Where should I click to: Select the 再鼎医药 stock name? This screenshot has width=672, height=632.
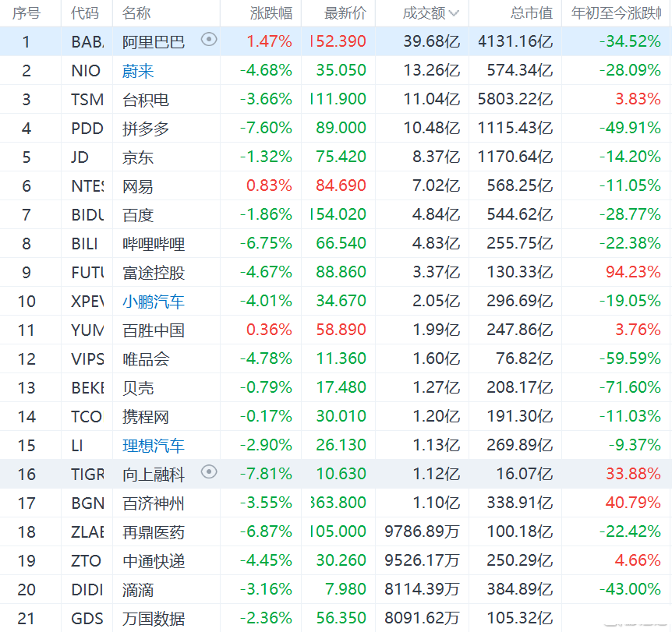pyautogui.click(x=154, y=532)
